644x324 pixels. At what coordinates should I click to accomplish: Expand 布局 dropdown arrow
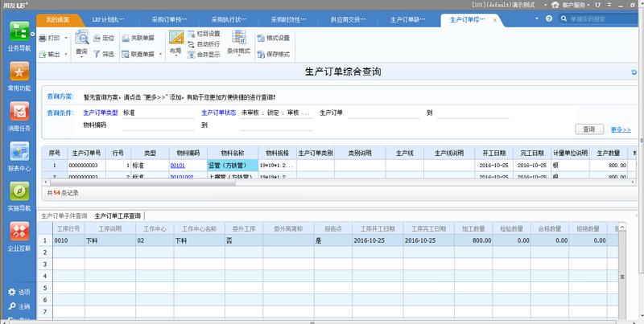click(x=175, y=57)
